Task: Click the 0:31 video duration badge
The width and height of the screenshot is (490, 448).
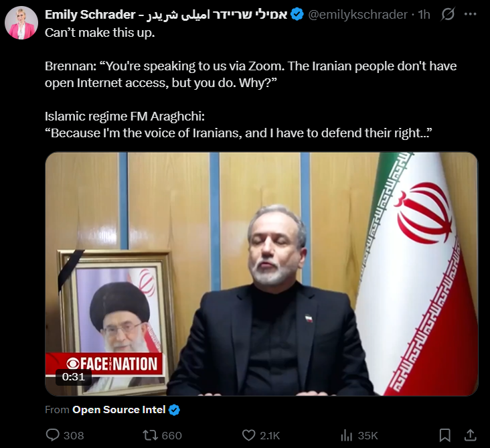Action: click(74, 377)
